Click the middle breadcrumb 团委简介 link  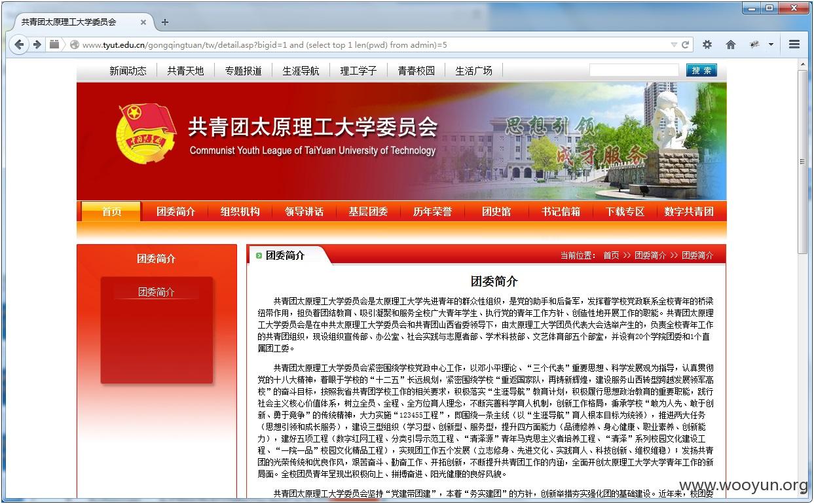click(650, 255)
